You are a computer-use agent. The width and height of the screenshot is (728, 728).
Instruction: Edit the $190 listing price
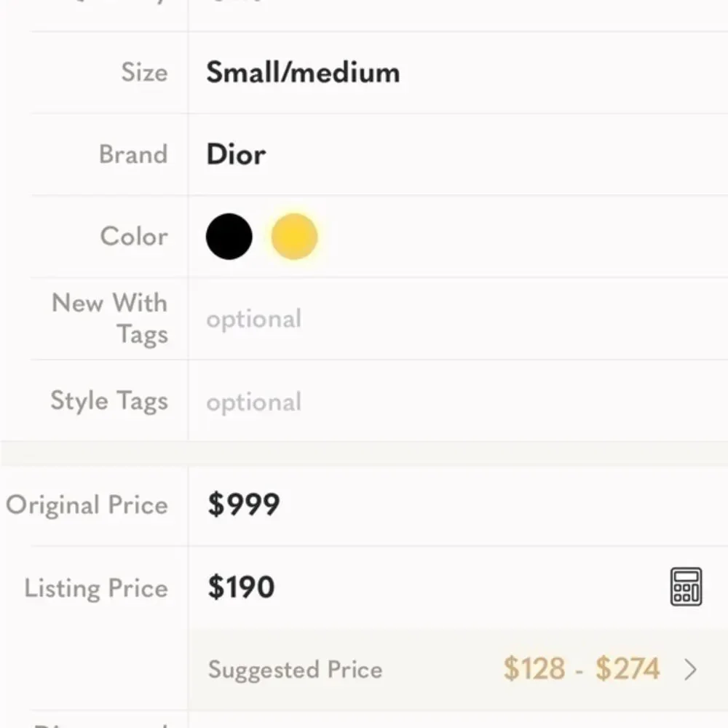point(241,587)
